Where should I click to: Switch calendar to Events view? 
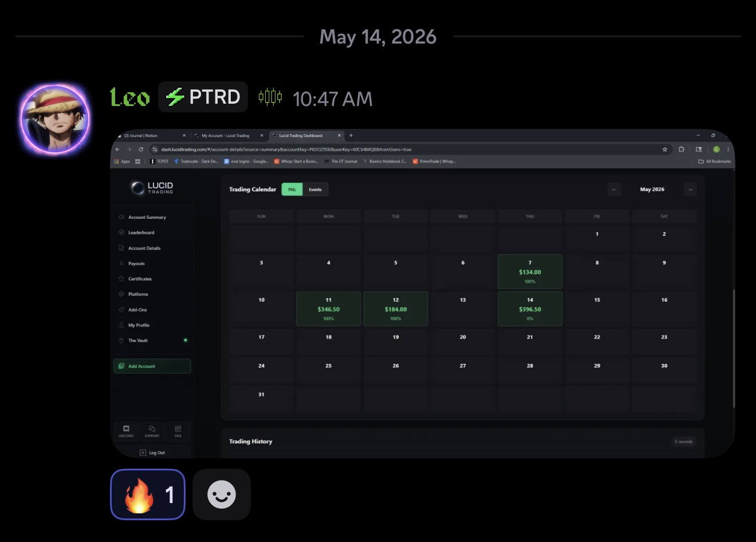[315, 190]
